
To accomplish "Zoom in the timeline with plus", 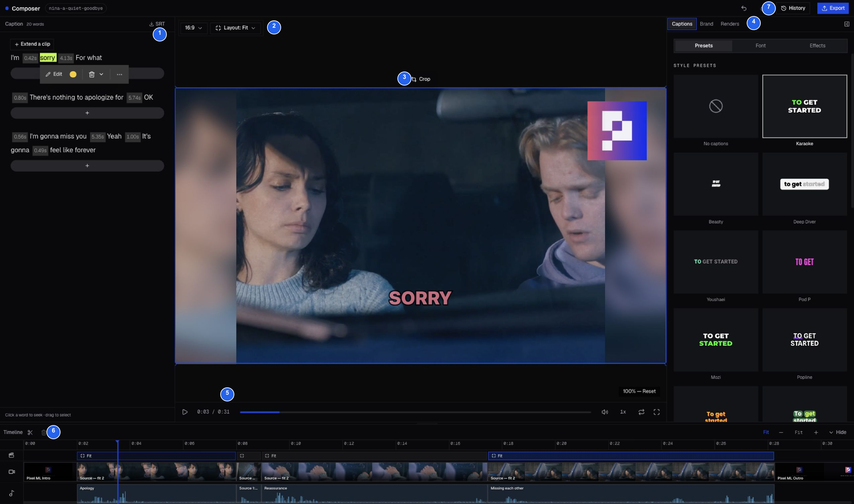I will (x=816, y=433).
